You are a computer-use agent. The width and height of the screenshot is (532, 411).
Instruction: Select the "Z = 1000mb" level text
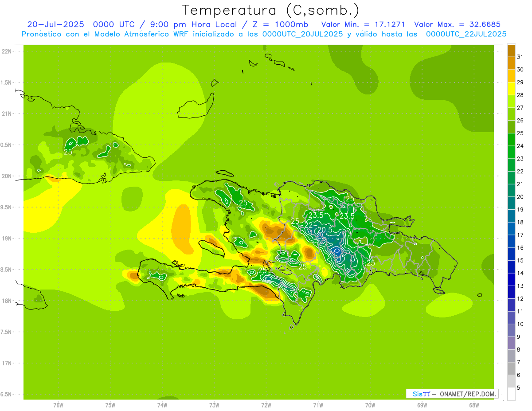point(280,24)
